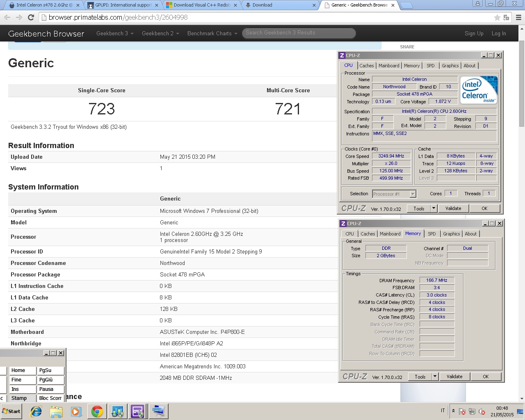525x420 pixels.
Task: Open the Chrome hamburger menu
Action: tap(518, 17)
